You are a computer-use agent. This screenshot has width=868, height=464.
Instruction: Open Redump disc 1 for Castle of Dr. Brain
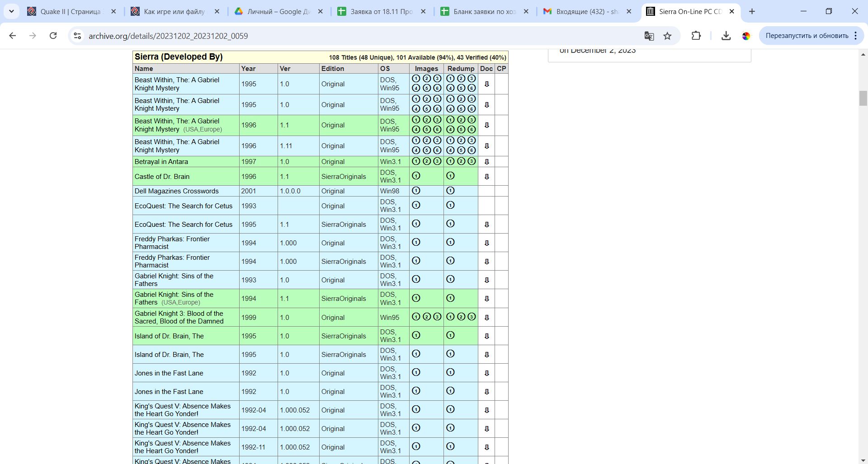450,176
